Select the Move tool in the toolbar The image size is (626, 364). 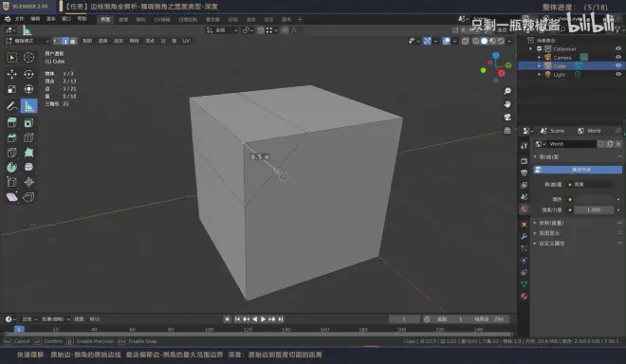(x=12, y=74)
